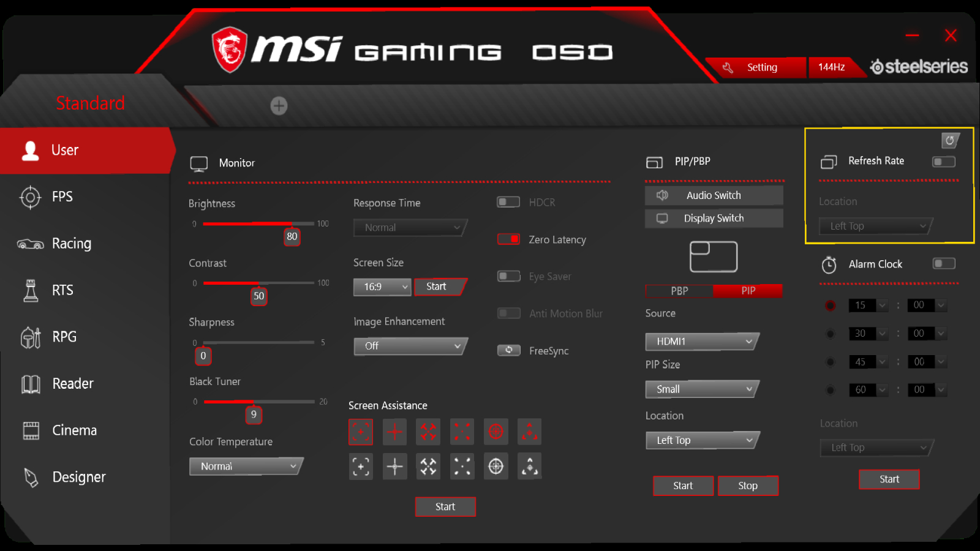Open the Alarm Clock Location dropdown
Screen dimensions: 980x551
[x=876, y=448]
